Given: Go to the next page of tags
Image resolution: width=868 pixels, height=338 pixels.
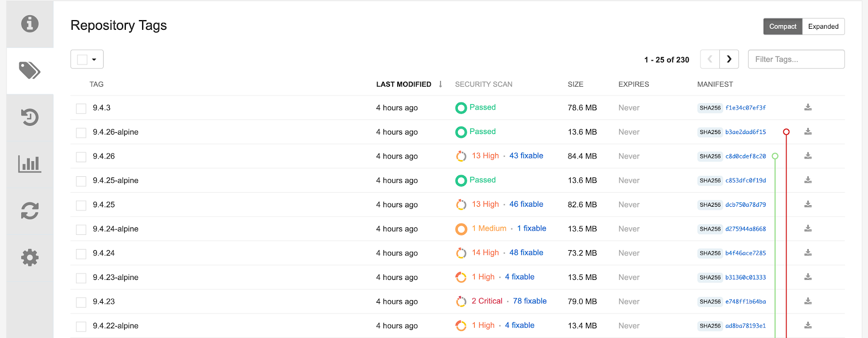Looking at the screenshot, I should coord(729,59).
